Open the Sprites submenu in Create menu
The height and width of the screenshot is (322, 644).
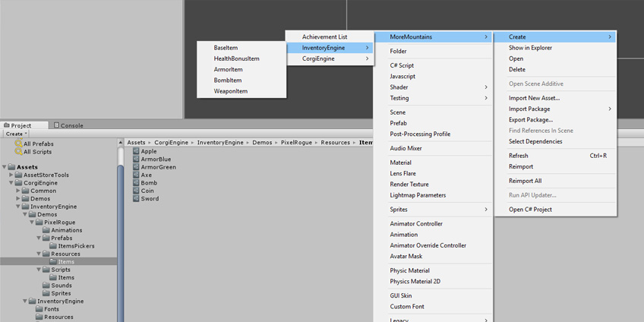click(x=433, y=210)
